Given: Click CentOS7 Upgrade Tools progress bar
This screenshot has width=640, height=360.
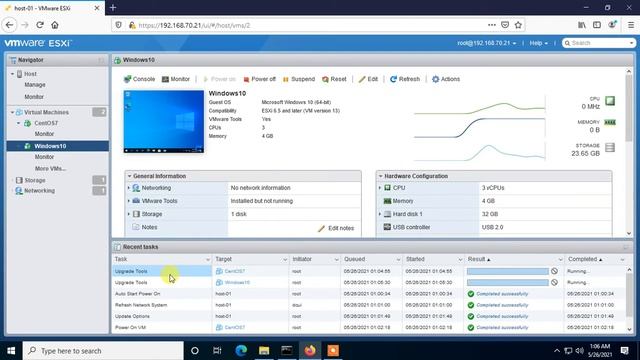Looking at the screenshot, I should coord(507,271).
